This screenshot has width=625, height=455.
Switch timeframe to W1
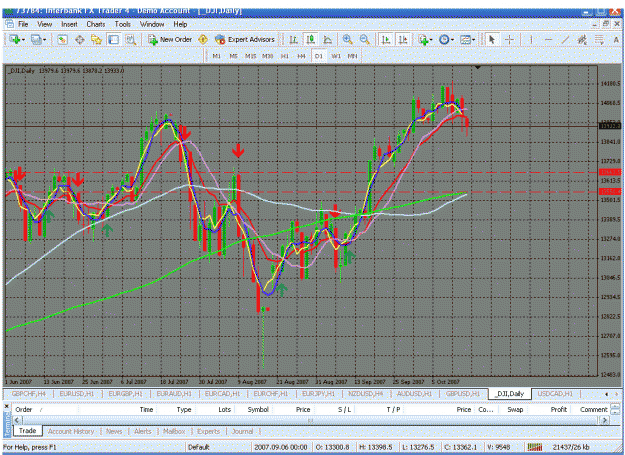[x=336, y=56]
